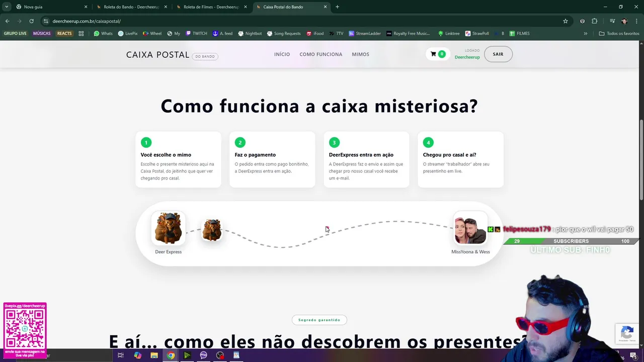644x362 pixels.
Task: Click the Deercheerup logged-in username
Action: pos(467,57)
